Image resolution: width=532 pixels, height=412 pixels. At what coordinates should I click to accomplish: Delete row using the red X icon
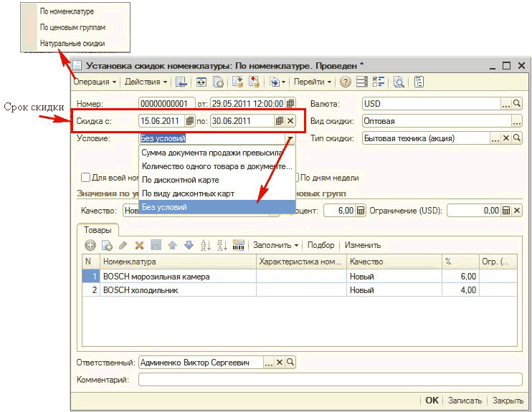140,245
